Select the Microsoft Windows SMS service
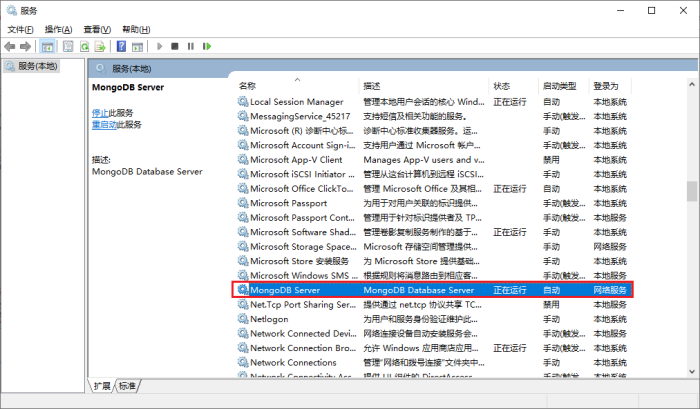The height and width of the screenshot is (409, 700). pyautogui.click(x=304, y=275)
